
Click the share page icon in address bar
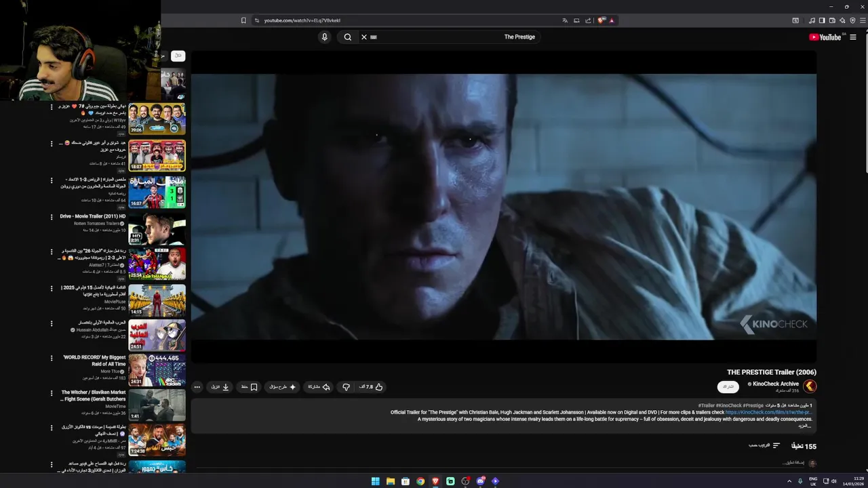coord(588,20)
